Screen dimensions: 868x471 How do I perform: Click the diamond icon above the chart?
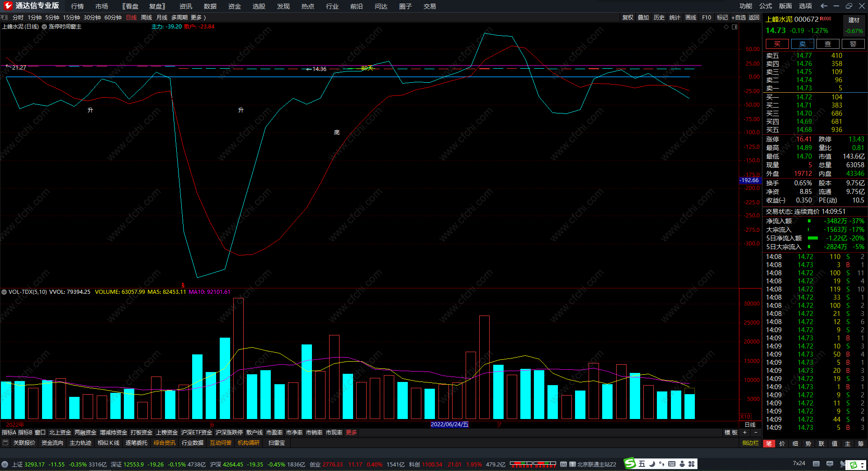(x=726, y=27)
